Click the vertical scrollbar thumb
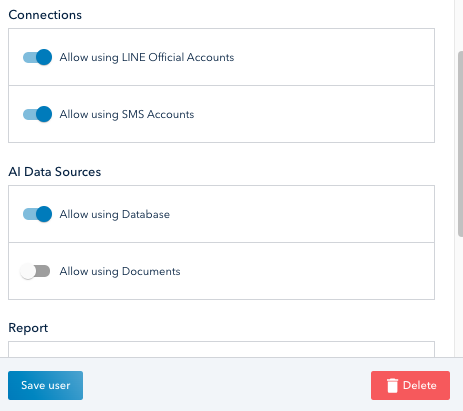This screenshot has width=463, height=411. pyautogui.click(x=460, y=144)
